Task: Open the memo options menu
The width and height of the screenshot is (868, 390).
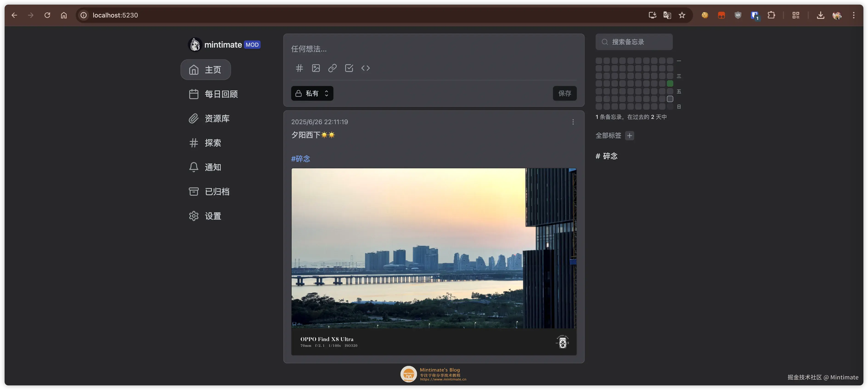Action: click(x=573, y=122)
